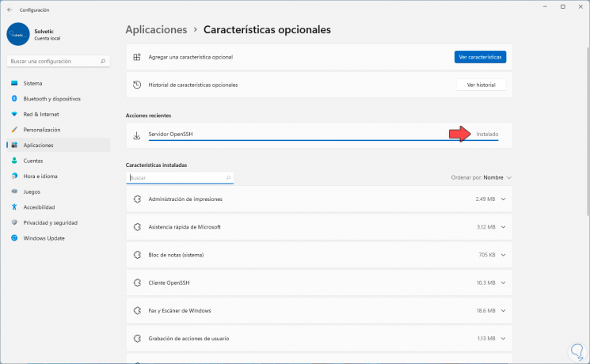
Task: Click the Sistema monitor icon
Action: [x=13, y=83]
